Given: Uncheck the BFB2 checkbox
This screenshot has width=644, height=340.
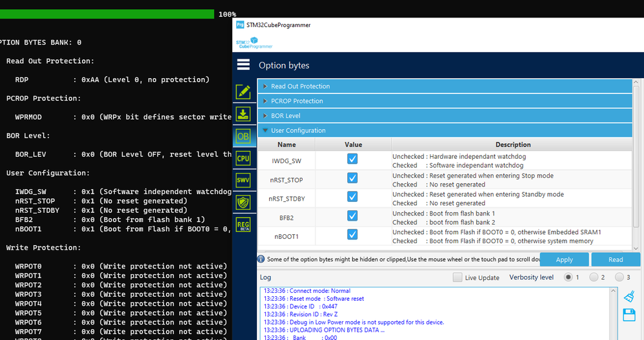Looking at the screenshot, I should pyautogui.click(x=352, y=215).
